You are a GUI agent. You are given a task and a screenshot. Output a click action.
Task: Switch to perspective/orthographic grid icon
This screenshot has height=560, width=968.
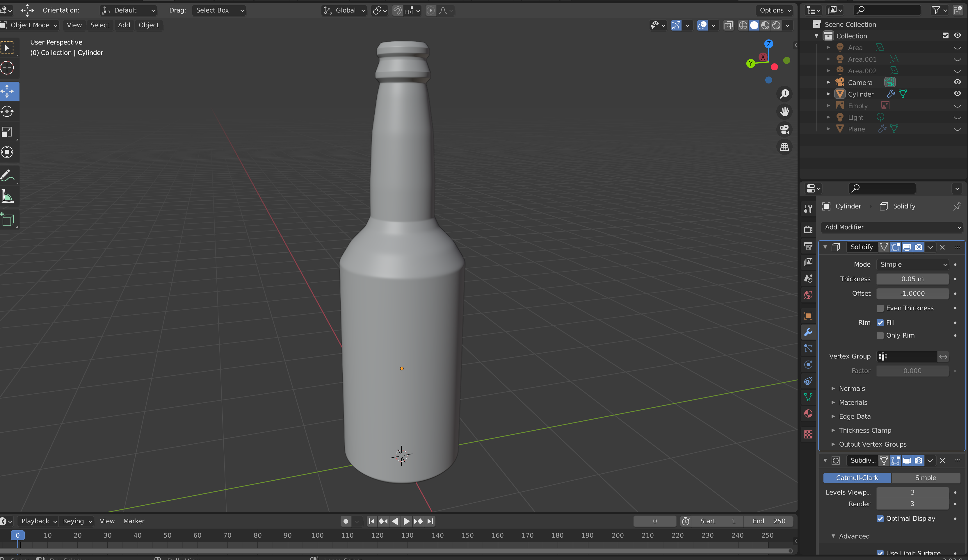(x=784, y=147)
